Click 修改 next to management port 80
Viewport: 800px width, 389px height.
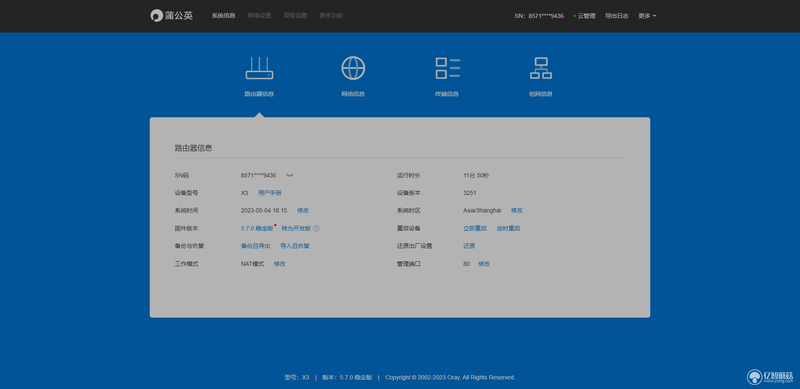[484, 264]
